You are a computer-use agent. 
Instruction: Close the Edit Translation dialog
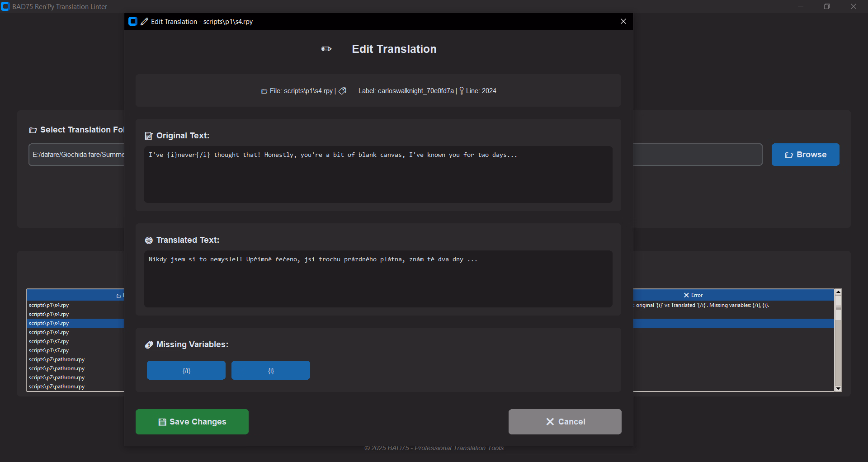(x=623, y=22)
